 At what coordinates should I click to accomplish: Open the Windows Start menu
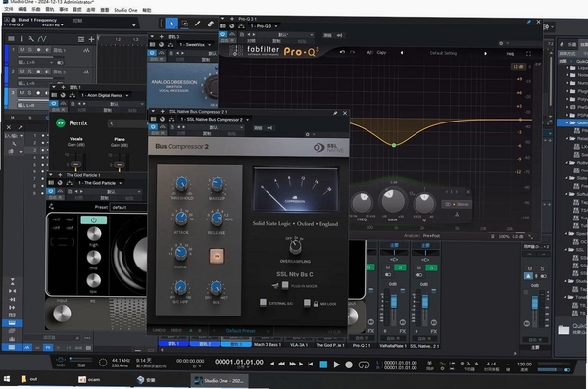click(7, 379)
